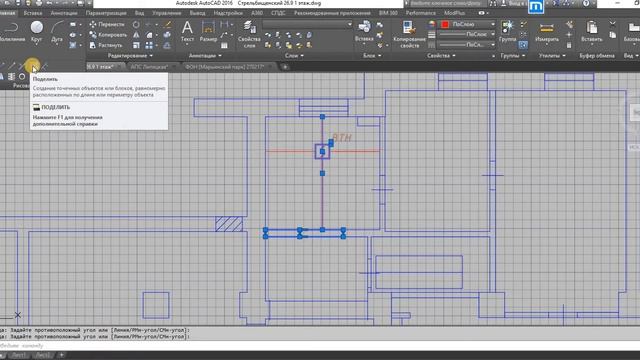Click the Erase tool icon
This screenshot has height=360, width=640.
[167, 24]
